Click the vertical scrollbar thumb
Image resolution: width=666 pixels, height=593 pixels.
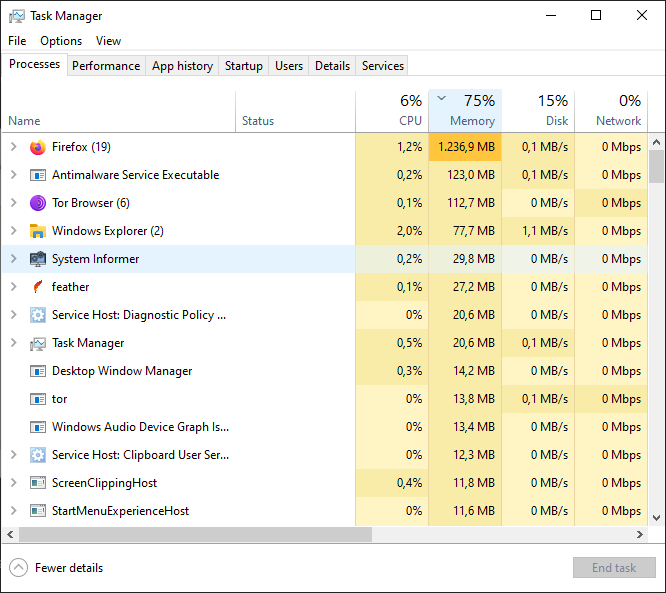pos(656,167)
